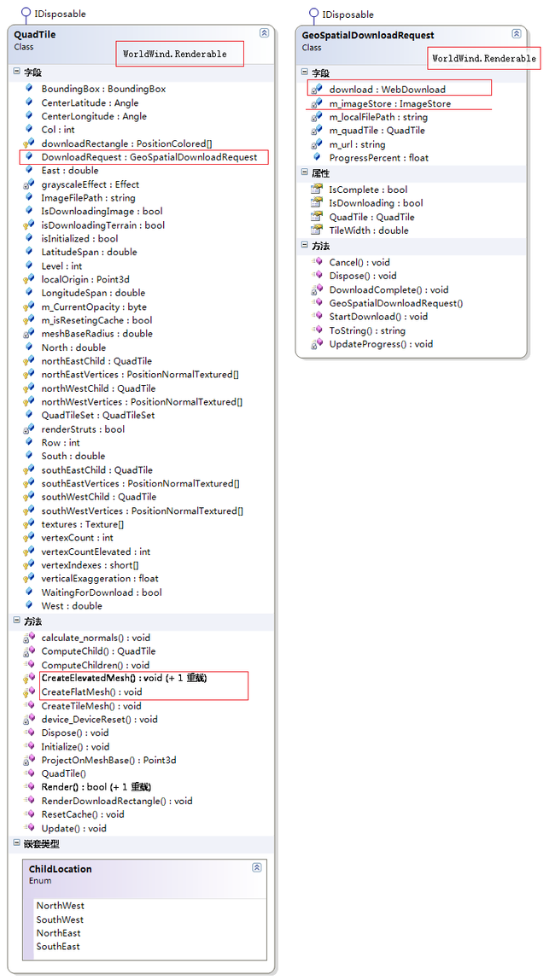Select CreateTileMesh() : void method
Viewport: 555px width, 980px height.
(91, 706)
